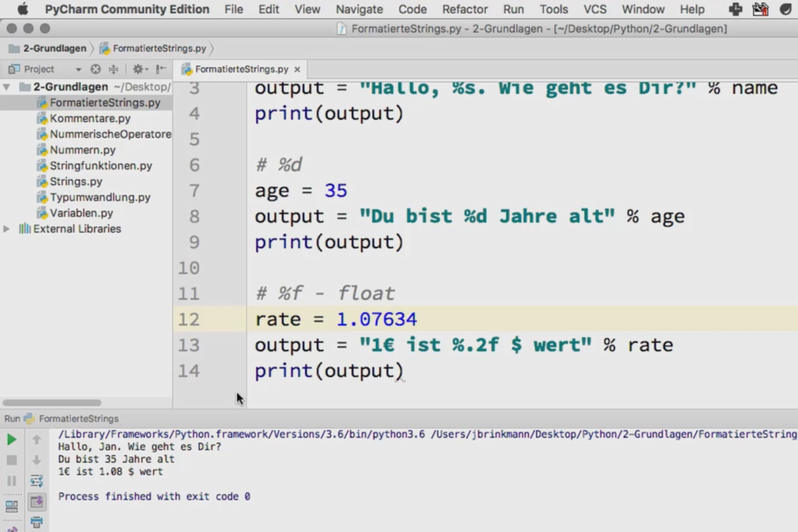Select Variablen.py in project tree
This screenshot has height=532, width=798.
point(75,213)
